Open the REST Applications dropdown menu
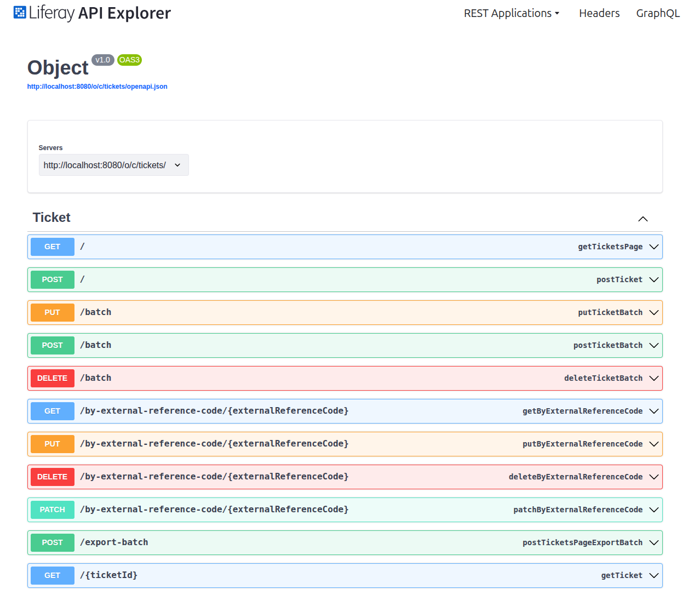 click(x=512, y=13)
